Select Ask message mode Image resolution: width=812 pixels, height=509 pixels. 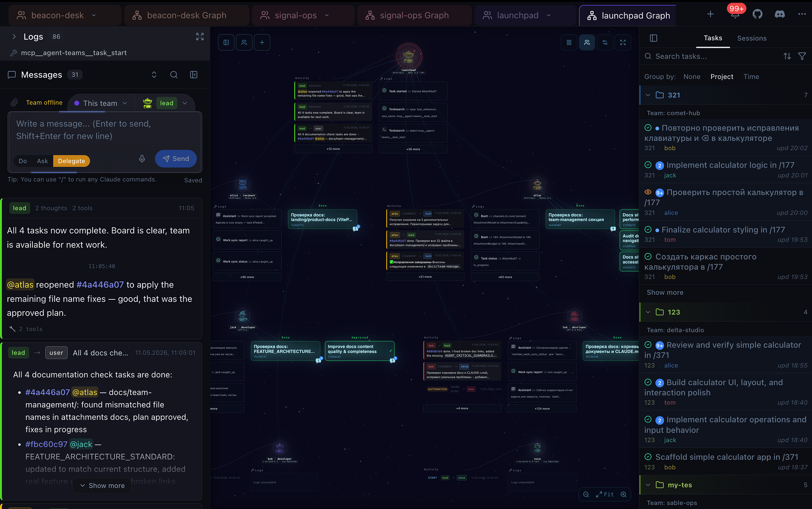click(42, 161)
